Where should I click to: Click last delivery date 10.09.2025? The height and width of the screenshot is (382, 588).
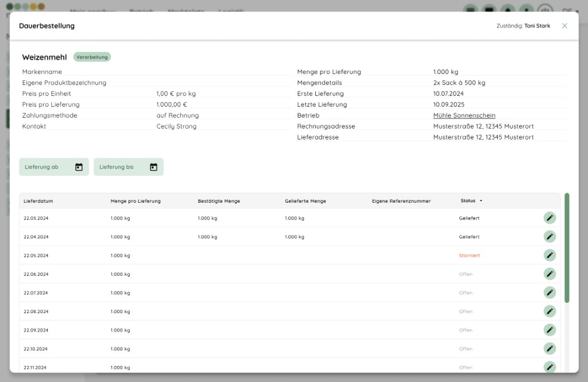click(448, 105)
